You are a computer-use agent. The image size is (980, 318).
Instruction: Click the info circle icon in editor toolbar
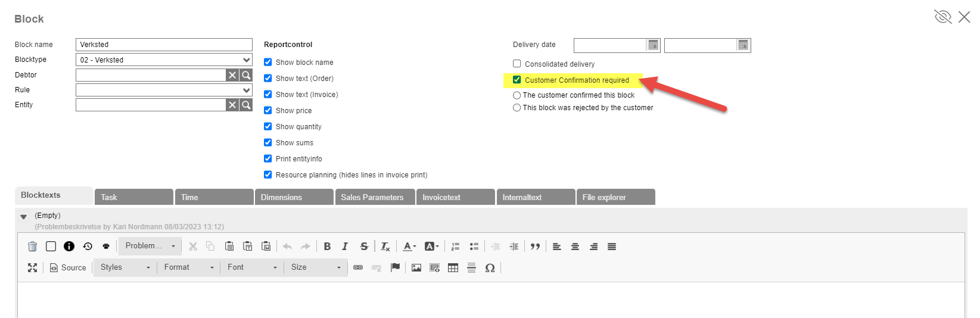(69, 247)
